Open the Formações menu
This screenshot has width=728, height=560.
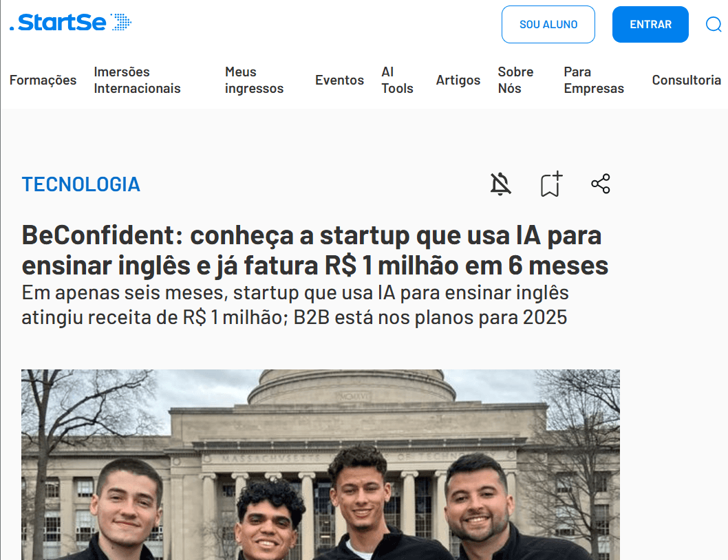point(43,80)
